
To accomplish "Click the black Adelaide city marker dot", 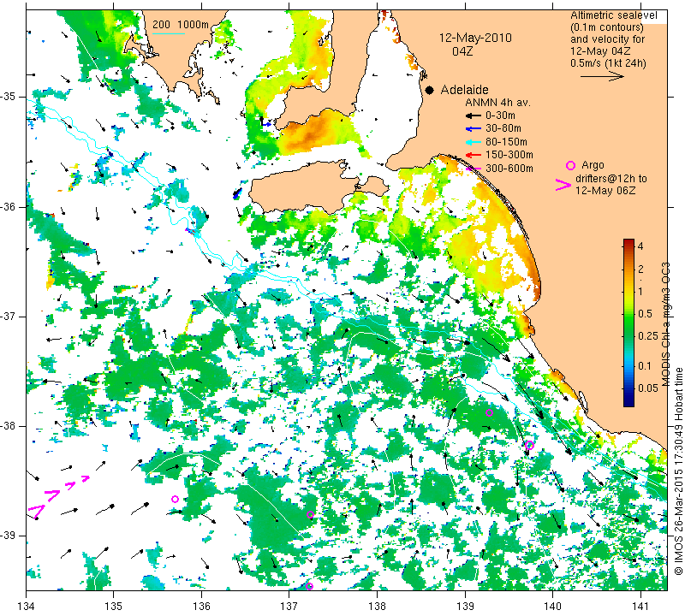I will tap(430, 91).
